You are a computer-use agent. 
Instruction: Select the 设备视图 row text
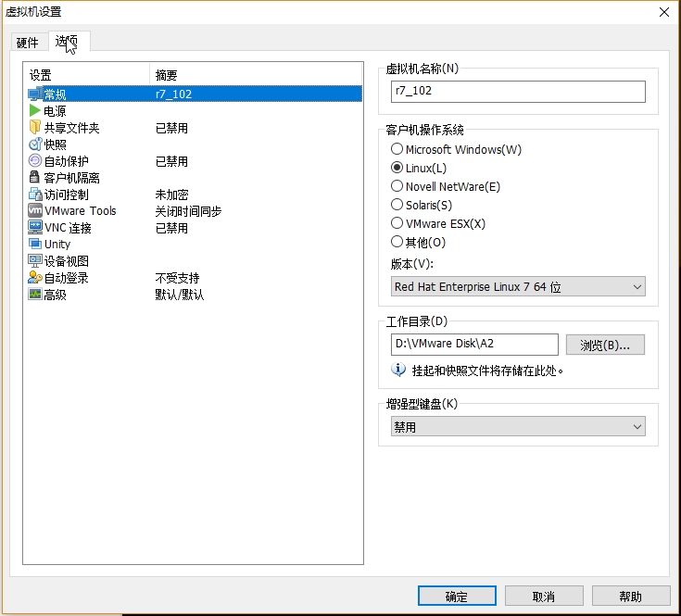[67, 261]
